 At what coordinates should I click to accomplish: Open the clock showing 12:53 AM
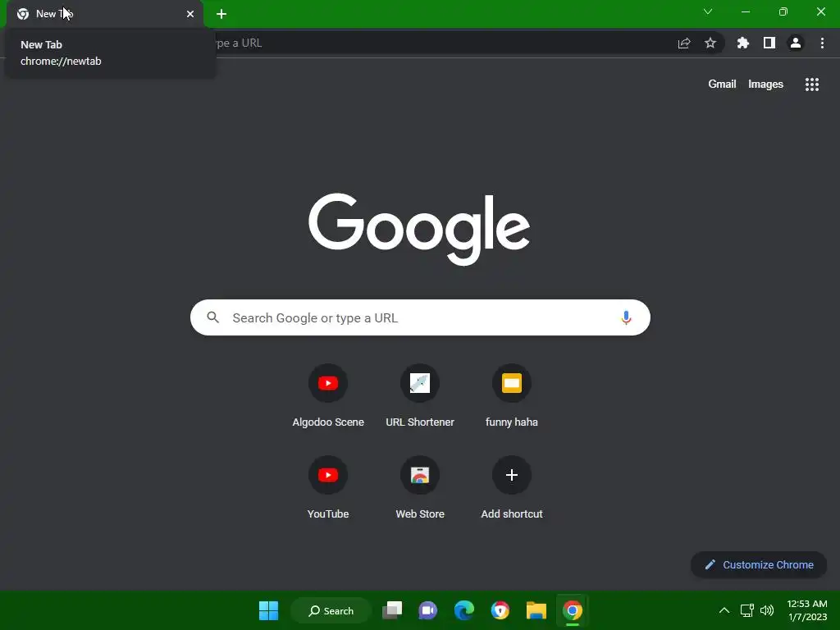tap(807, 610)
